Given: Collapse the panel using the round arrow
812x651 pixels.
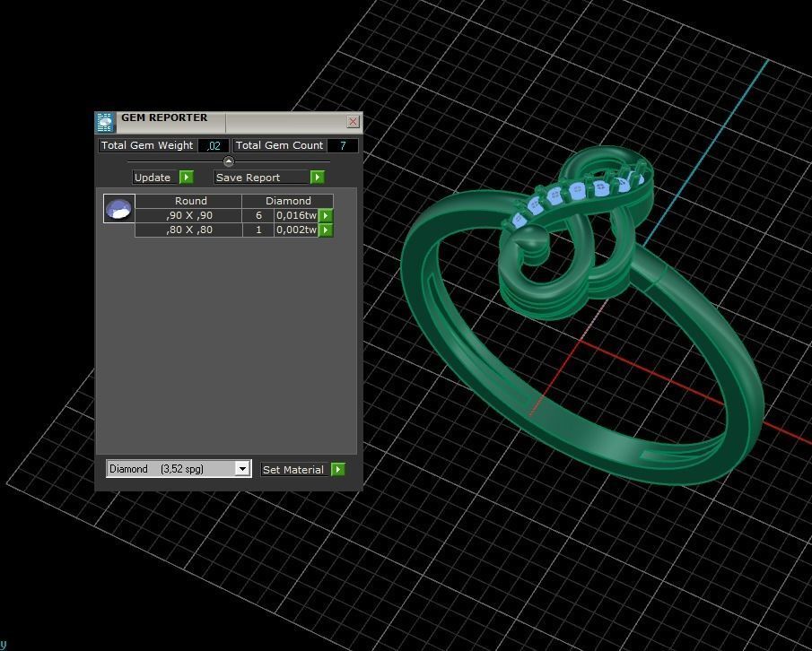Looking at the screenshot, I should pyautogui.click(x=229, y=161).
